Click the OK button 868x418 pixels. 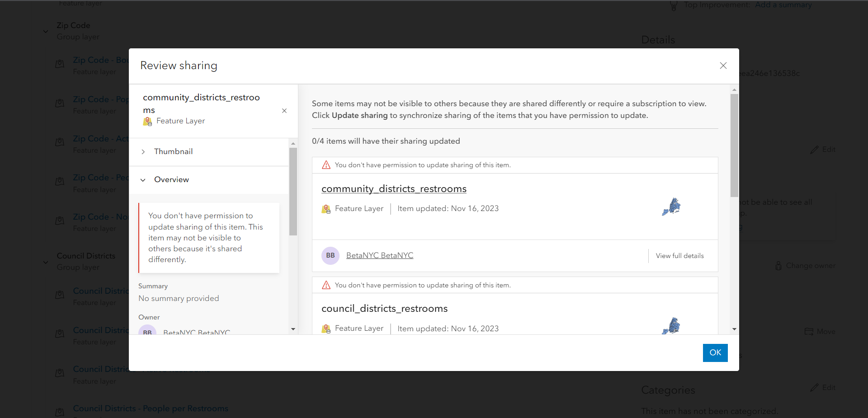click(x=715, y=353)
